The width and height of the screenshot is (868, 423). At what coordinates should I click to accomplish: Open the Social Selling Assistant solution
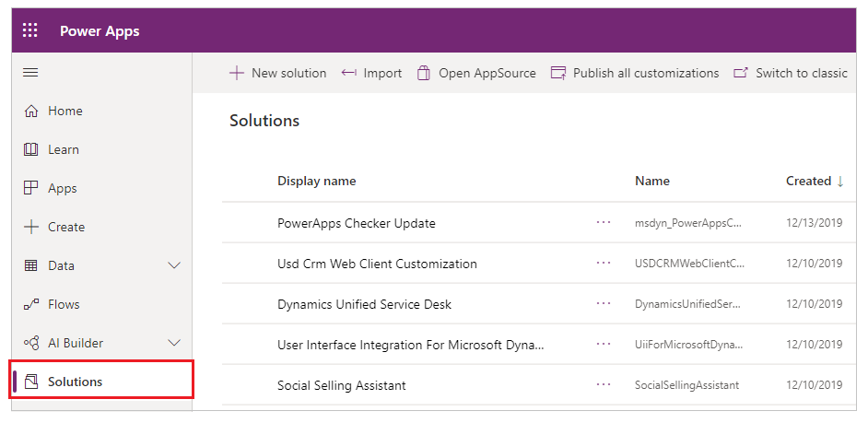tap(342, 385)
